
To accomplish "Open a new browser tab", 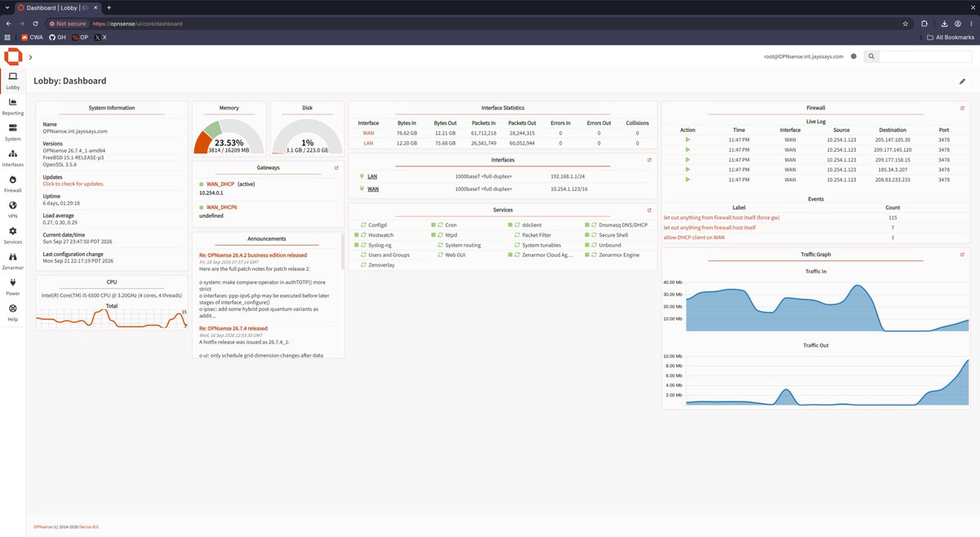I will 109,7.
